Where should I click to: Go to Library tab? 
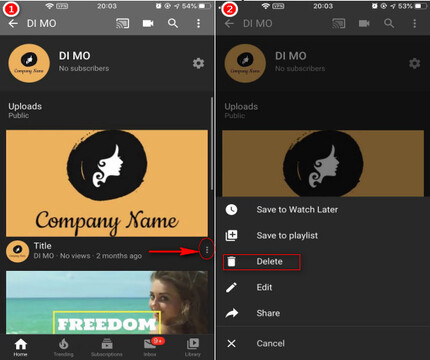click(x=193, y=347)
